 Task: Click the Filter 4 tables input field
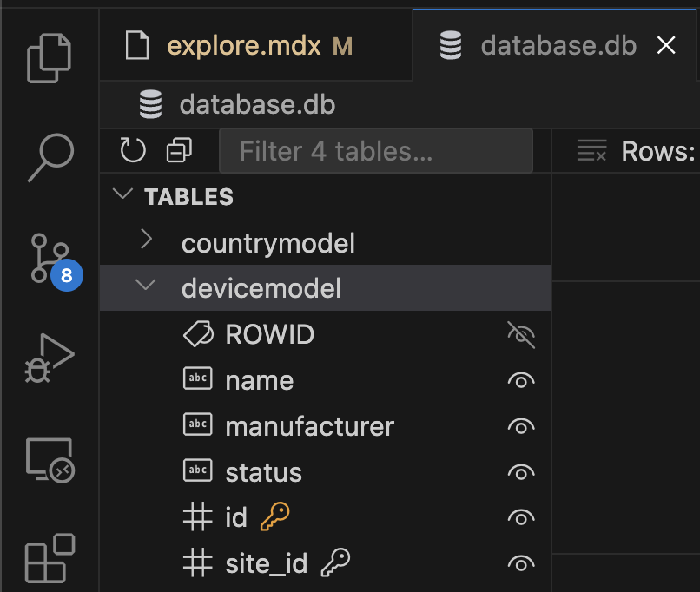point(375,150)
